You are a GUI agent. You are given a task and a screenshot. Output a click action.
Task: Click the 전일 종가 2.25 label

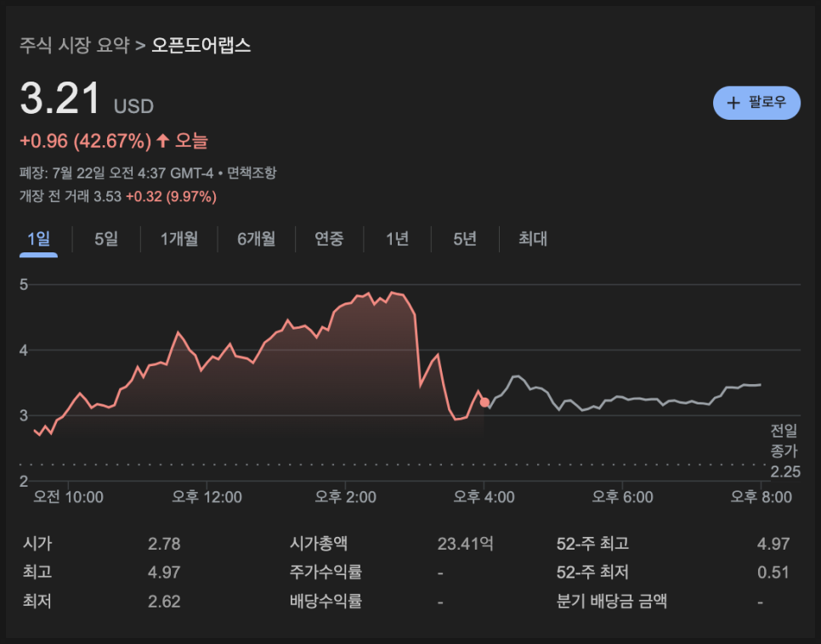pyautogui.click(x=784, y=451)
